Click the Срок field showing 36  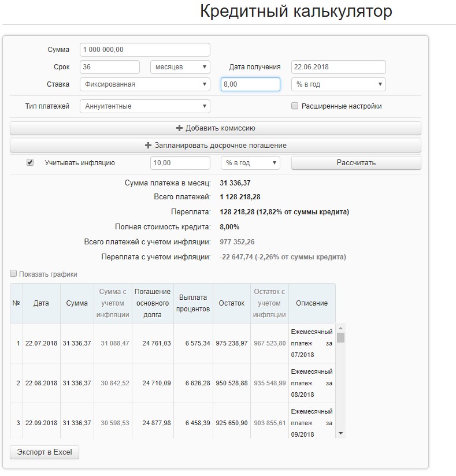point(110,67)
